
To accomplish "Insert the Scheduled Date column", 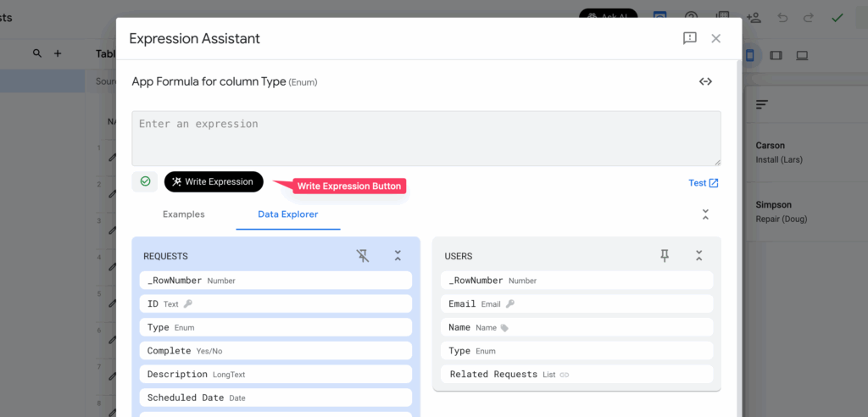I will pos(275,398).
